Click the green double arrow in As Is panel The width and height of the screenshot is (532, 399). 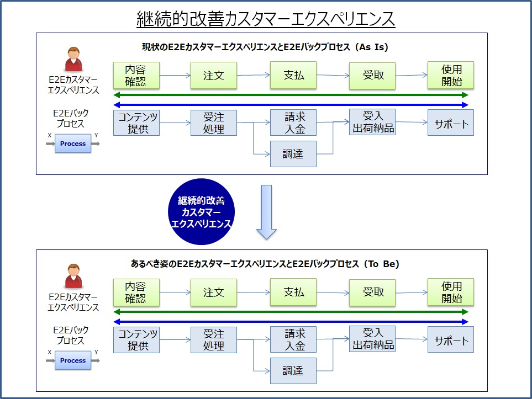(291, 95)
